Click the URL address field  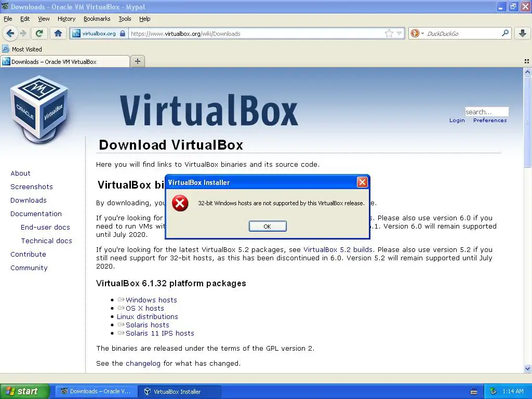(x=257, y=33)
